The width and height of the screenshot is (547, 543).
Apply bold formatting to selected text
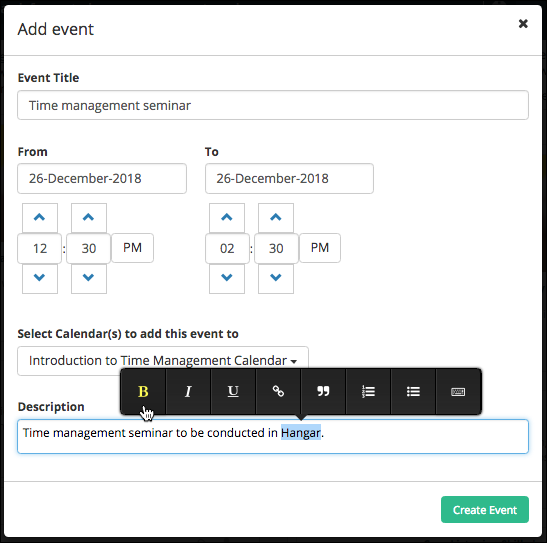tap(143, 391)
